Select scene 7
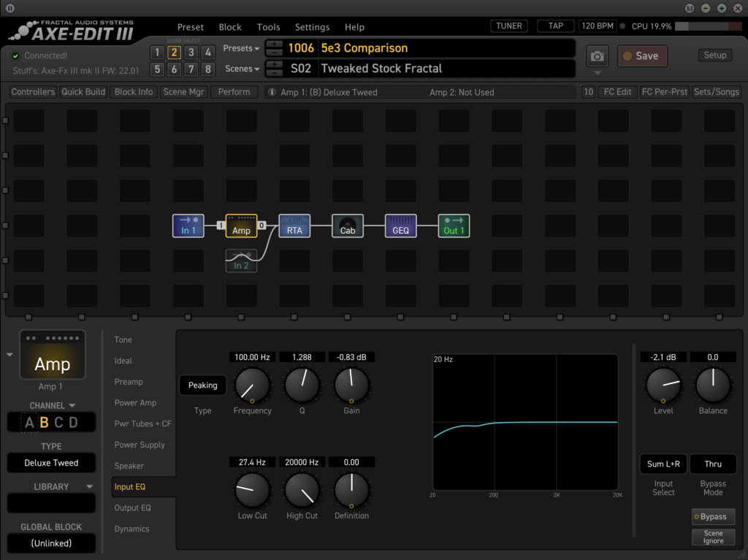The image size is (748, 560). click(x=191, y=69)
